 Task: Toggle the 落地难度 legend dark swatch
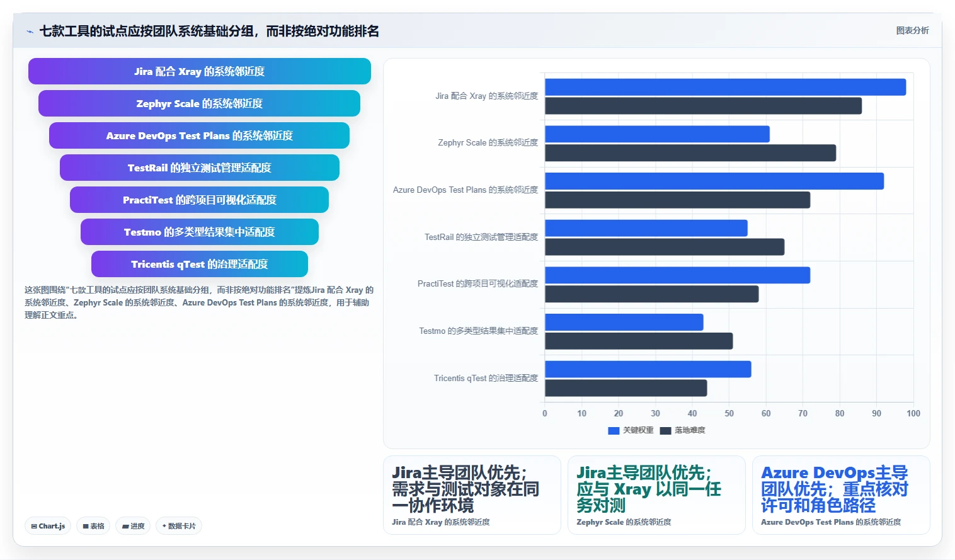coord(665,431)
